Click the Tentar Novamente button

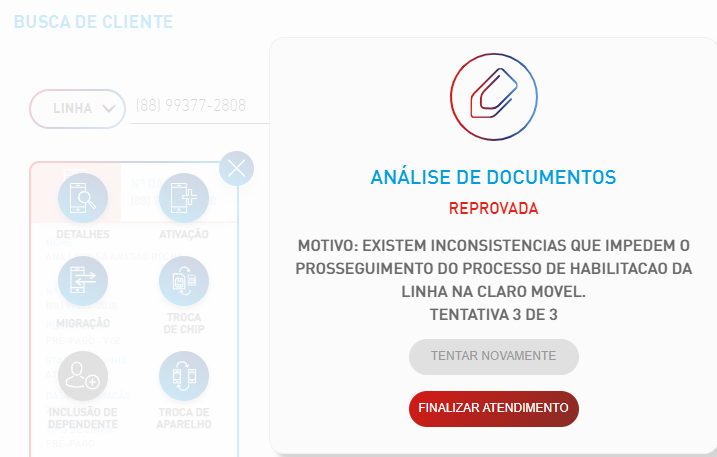click(494, 357)
